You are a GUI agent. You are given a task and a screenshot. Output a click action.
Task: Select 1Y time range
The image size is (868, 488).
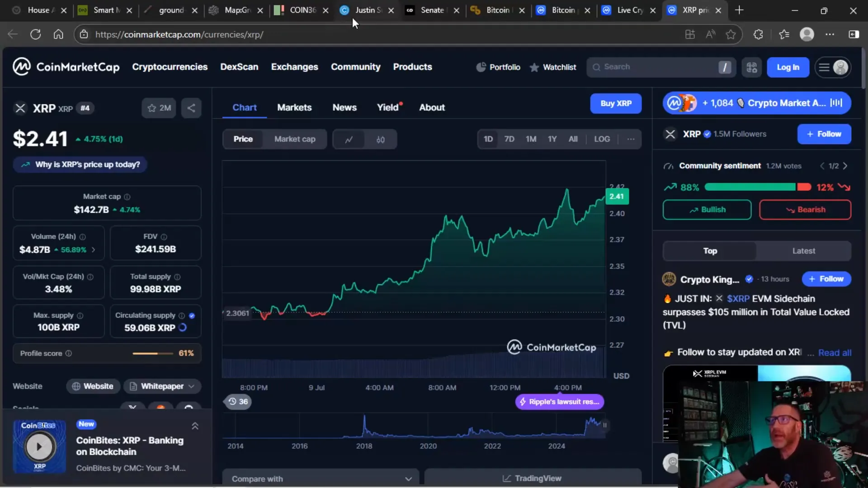point(552,139)
